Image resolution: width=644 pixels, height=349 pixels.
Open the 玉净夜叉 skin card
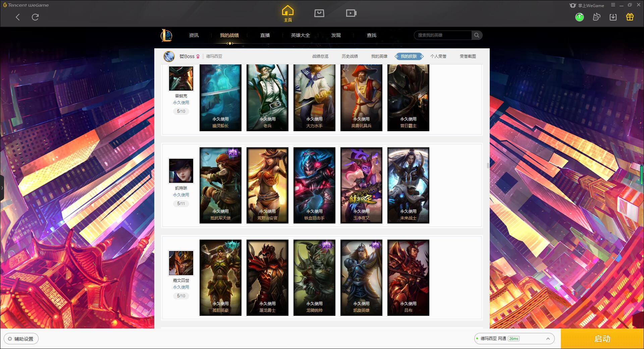(x=361, y=186)
